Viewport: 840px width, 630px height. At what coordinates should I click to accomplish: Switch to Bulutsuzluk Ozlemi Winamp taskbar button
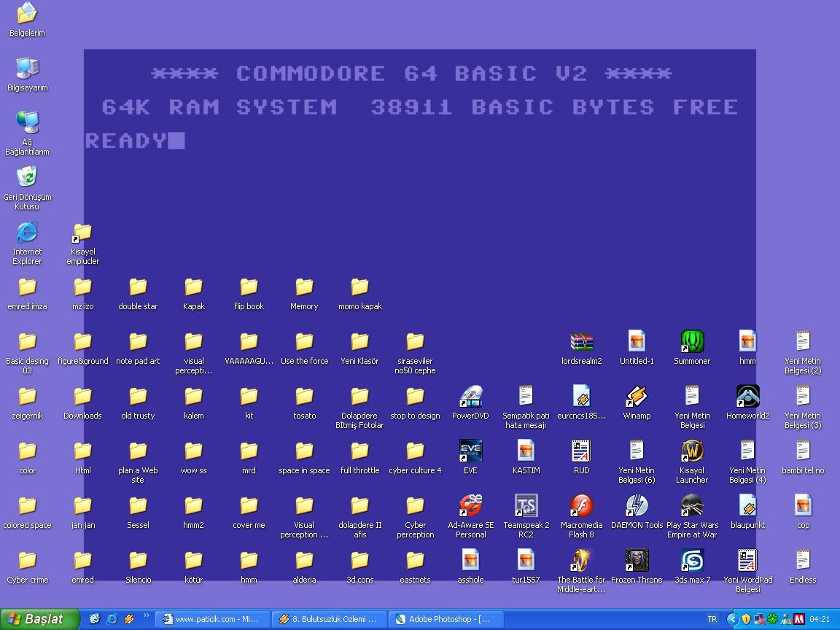point(328,619)
